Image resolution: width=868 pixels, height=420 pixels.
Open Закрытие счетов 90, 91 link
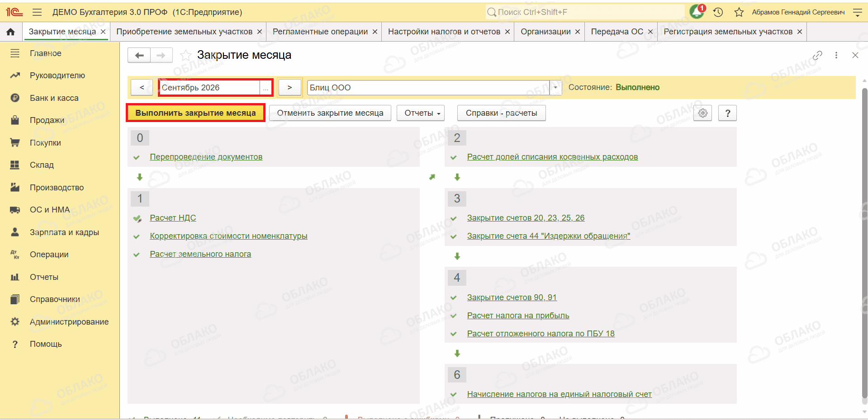[x=512, y=297]
